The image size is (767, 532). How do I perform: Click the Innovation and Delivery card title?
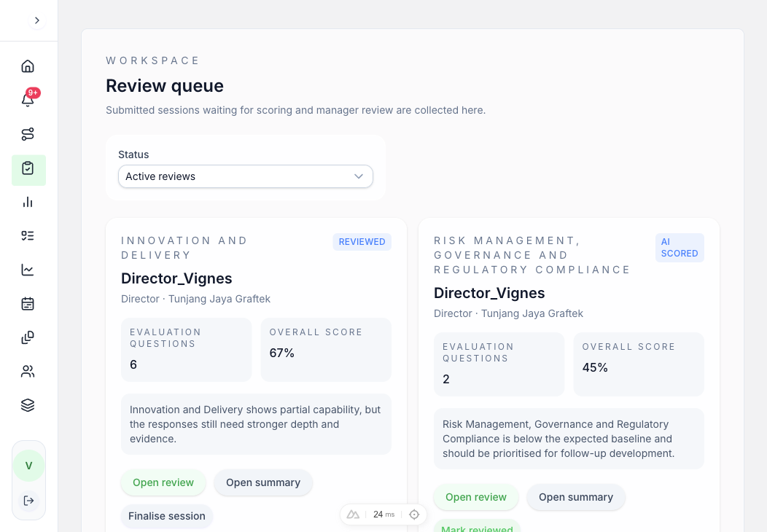coord(184,248)
